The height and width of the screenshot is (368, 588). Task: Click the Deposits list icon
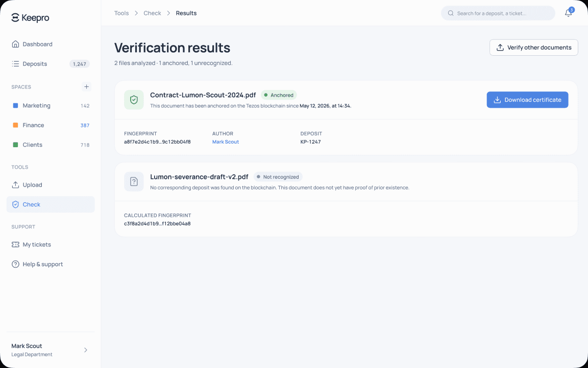click(15, 64)
